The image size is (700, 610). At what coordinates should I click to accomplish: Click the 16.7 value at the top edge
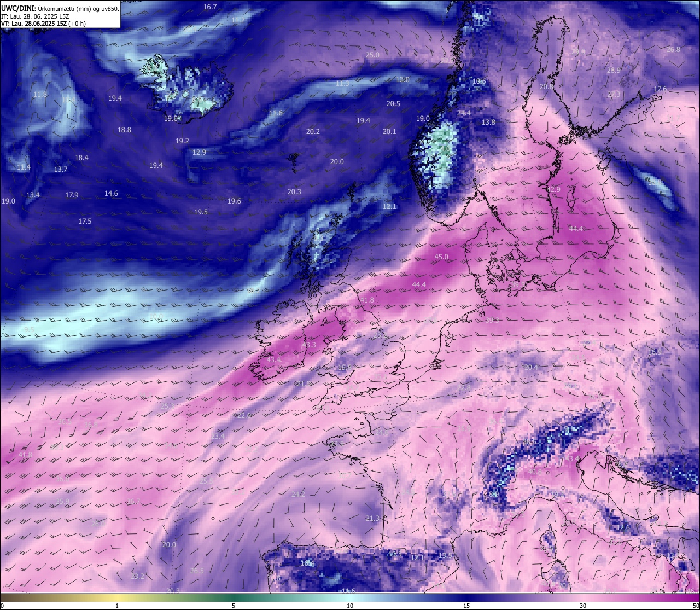[210, 7]
